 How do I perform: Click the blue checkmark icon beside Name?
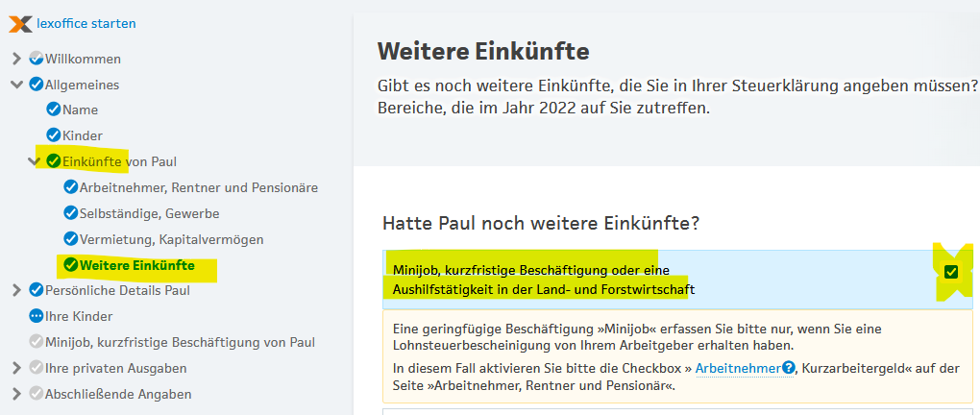pos(54,110)
